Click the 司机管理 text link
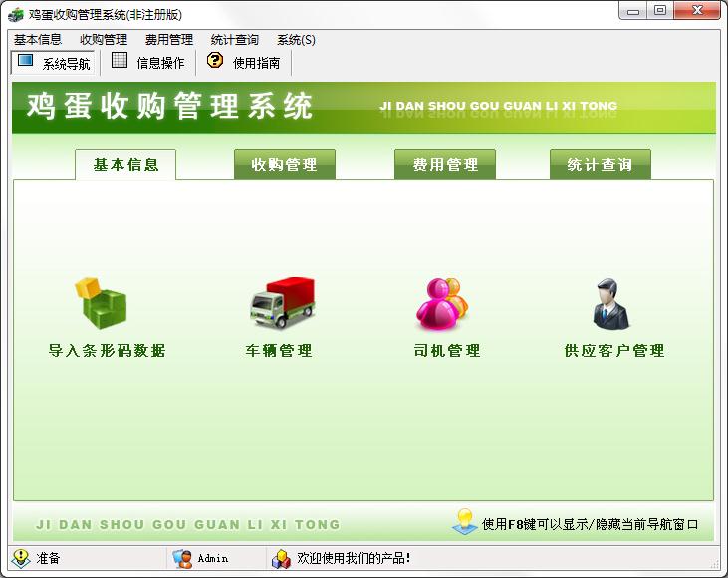 [447, 351]
